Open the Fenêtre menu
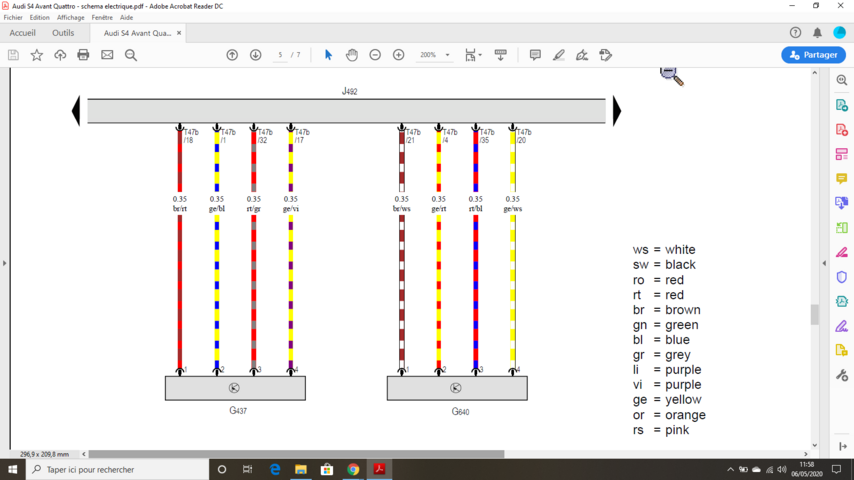This screenshot has width=854, height=480. coord(102,17)
